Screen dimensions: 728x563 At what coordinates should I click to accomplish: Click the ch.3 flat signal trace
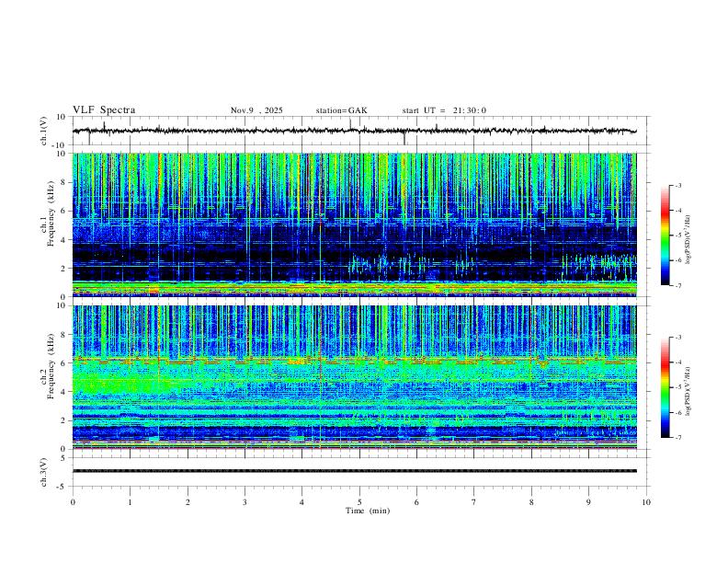354,471
